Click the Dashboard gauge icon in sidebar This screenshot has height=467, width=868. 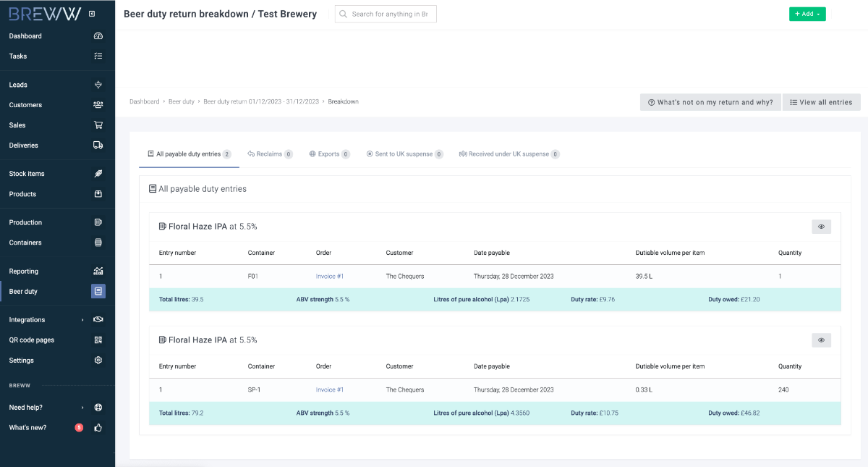click(x=98, y=36)
